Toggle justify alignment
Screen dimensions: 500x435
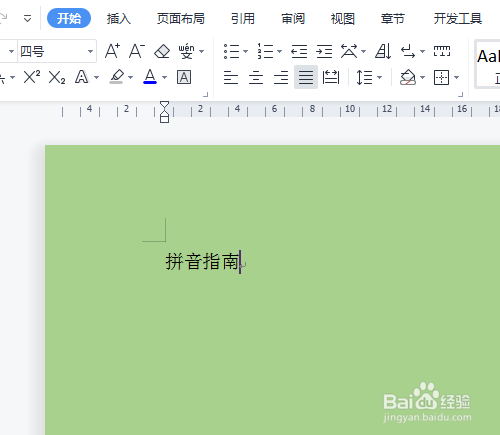pos(306,77)
